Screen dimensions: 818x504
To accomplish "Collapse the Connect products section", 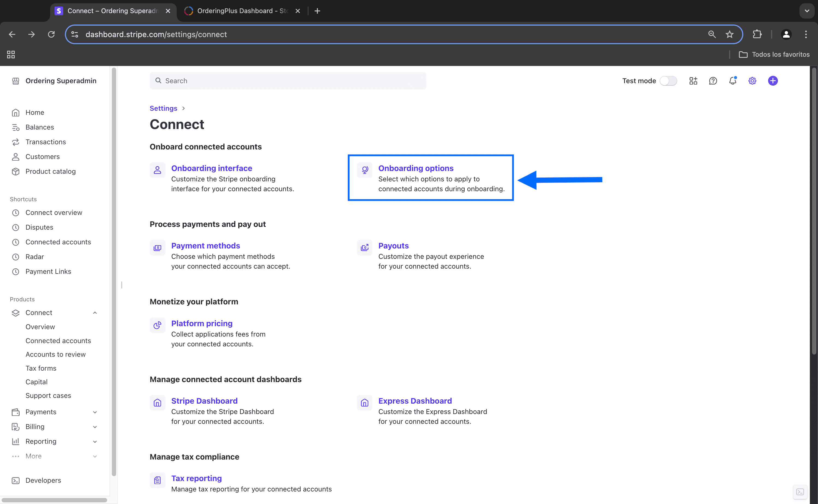I will click(x=95, y=313).
